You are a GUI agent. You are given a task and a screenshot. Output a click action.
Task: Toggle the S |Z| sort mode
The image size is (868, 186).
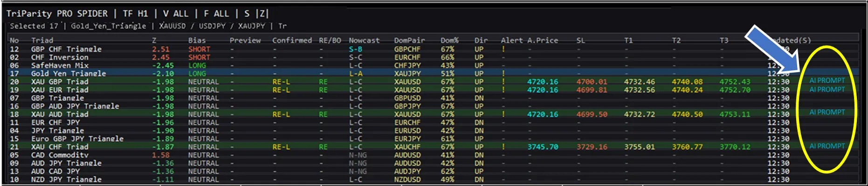[256, 13]
